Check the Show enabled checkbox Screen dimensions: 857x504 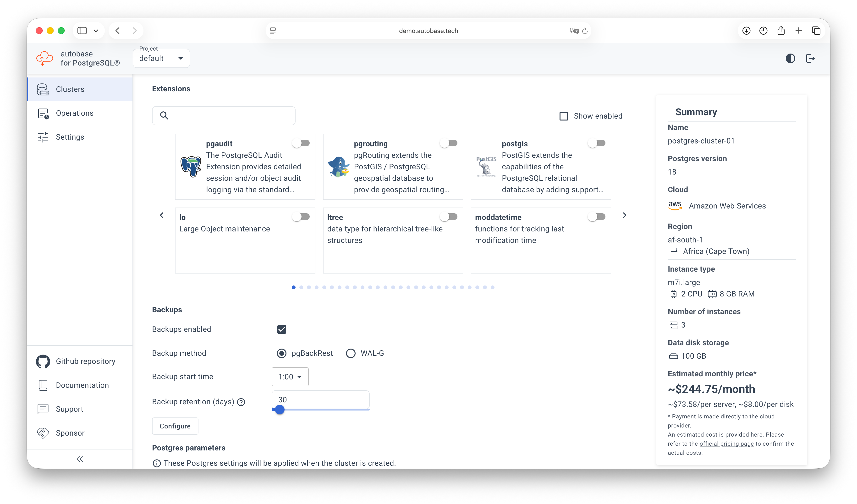tap(564, 116)
